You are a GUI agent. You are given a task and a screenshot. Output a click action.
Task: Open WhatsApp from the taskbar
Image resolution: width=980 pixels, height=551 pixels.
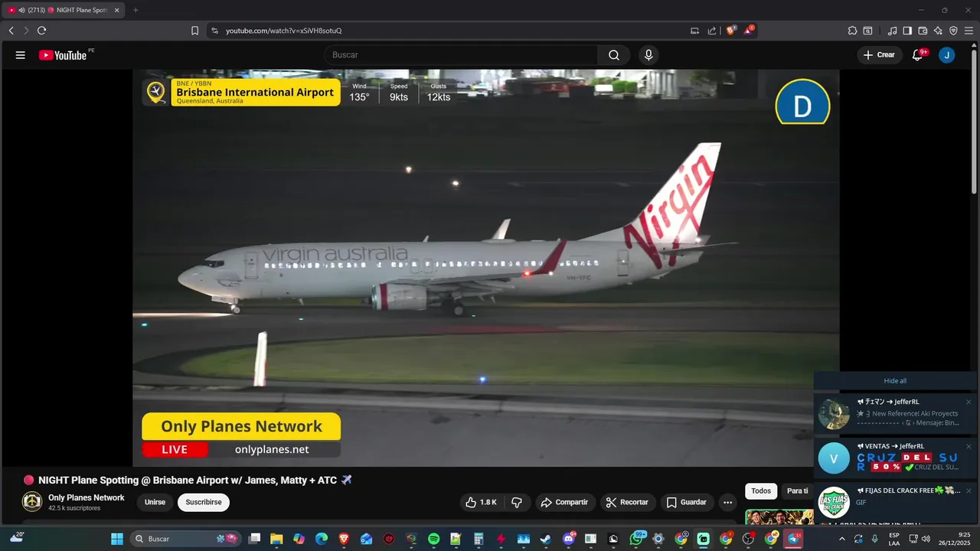click(637, 539)
